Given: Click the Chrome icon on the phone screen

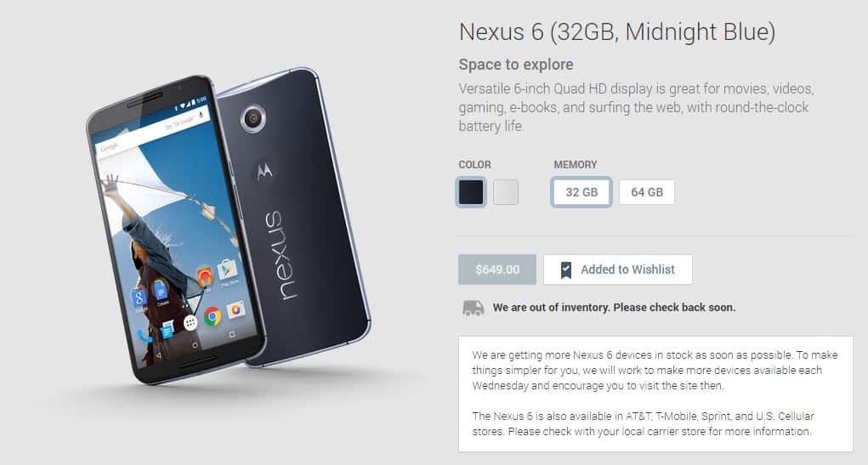Looking at the screenshot, I should tap(213, 316).
